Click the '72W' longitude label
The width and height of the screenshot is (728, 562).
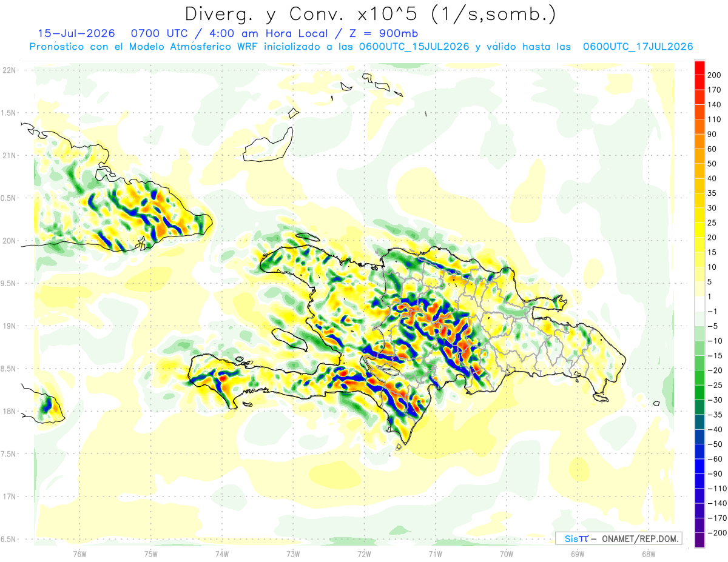click(364, 553)
